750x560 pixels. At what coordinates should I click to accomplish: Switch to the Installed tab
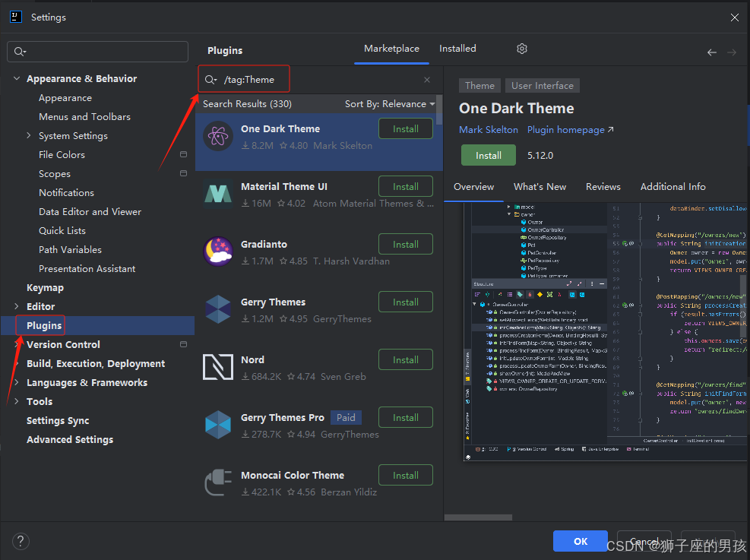point(457,49)
